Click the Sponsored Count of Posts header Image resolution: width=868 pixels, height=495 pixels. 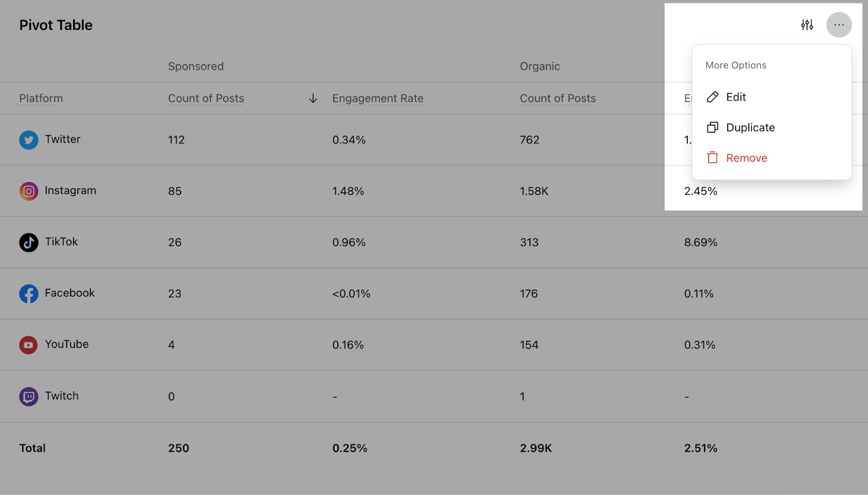(206, 98)
